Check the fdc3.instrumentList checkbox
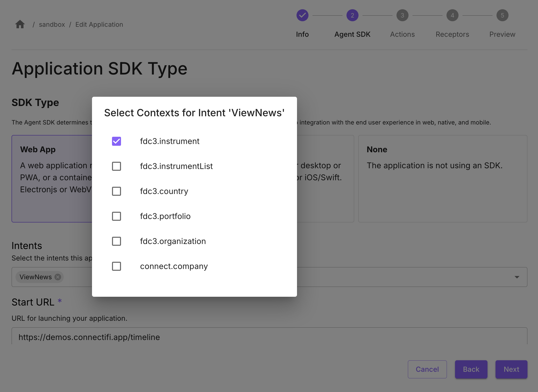This screenshot has width=538, height=392. [116, 166]
